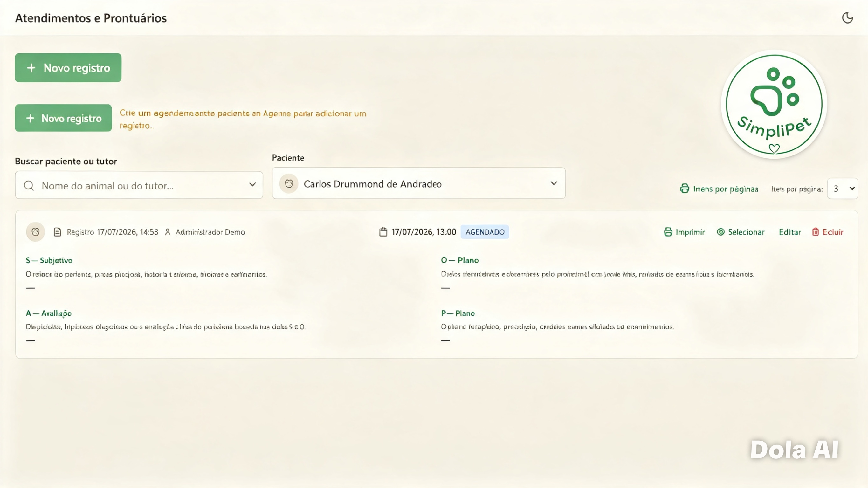Expand the search field dropdown chevron
The image size is (868, 488).
(252, 184)
